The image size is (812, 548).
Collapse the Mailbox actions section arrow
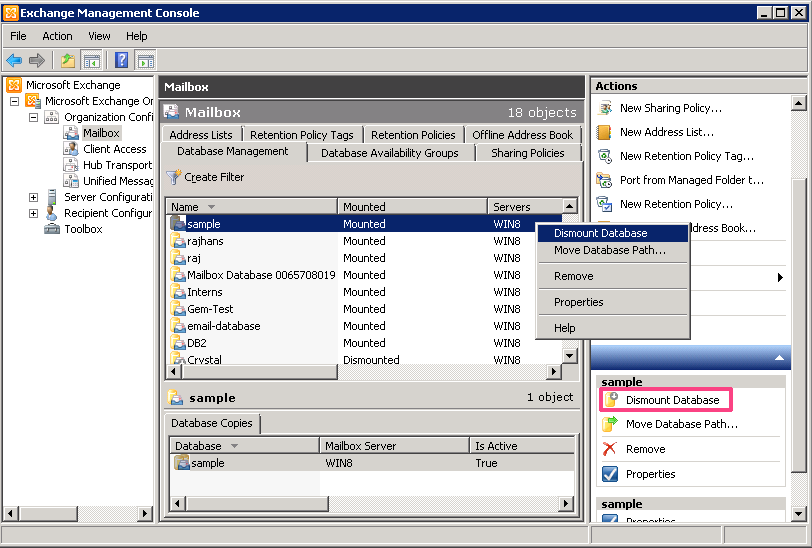click(779, 358)
